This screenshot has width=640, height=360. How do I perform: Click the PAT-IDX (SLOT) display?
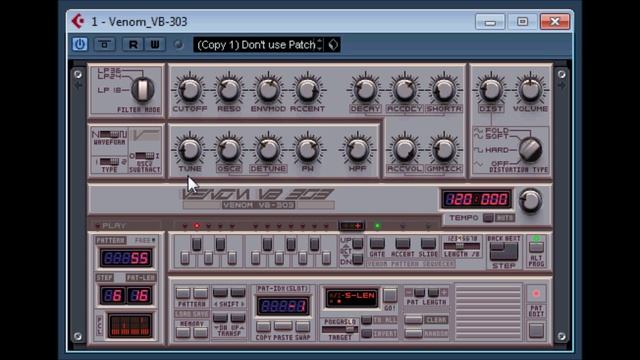[x=283, y=306]
